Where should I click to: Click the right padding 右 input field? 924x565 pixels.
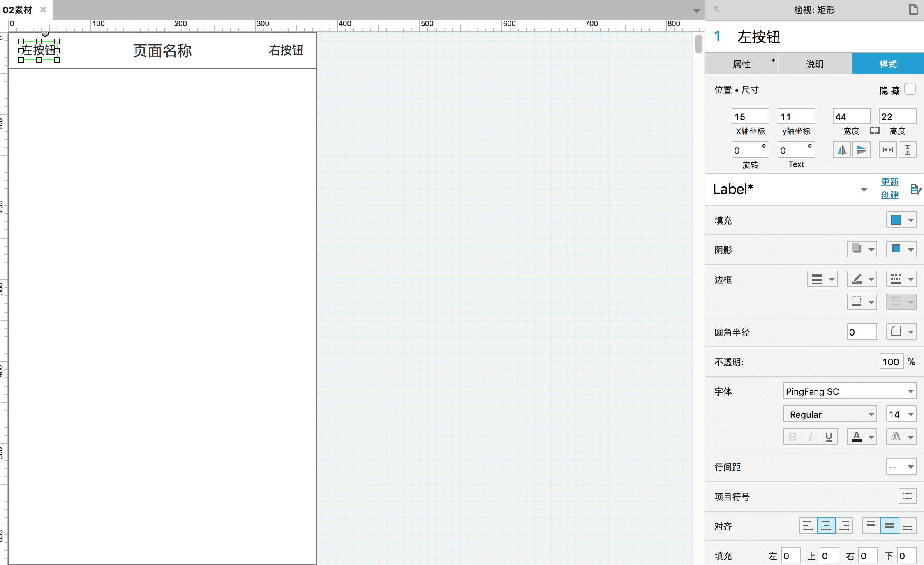point(868,556)
